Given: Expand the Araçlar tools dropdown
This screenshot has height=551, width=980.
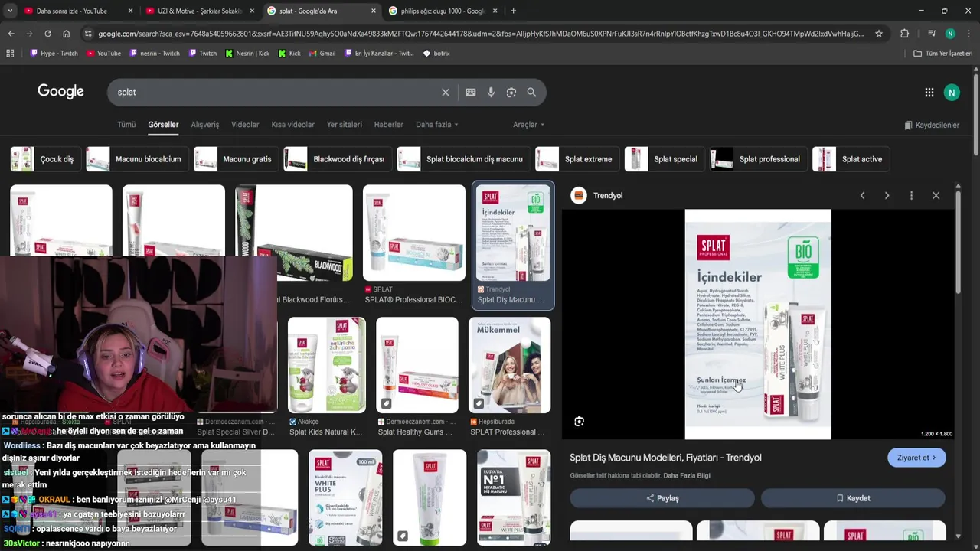Looking at the screenshot, I should (x=528, y=125).
